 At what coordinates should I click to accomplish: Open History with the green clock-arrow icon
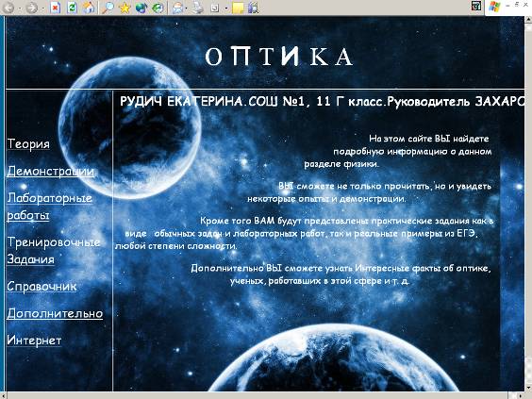coord(158,8)
